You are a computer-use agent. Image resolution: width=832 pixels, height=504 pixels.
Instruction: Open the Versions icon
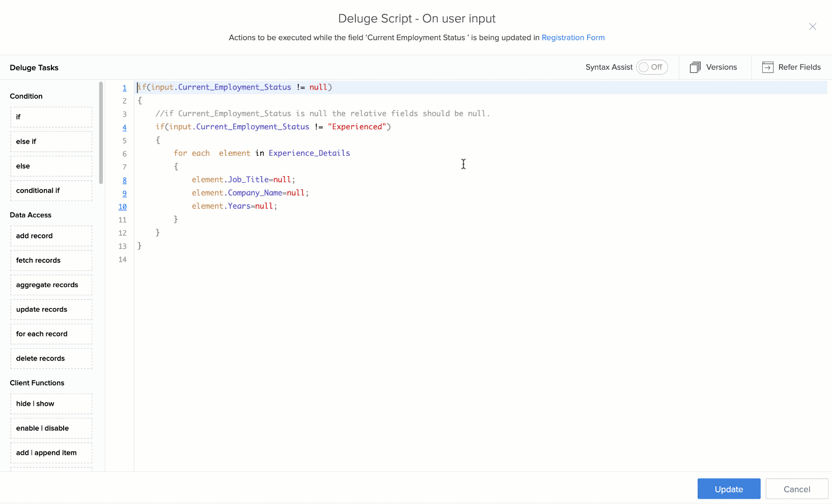[695, 67]
